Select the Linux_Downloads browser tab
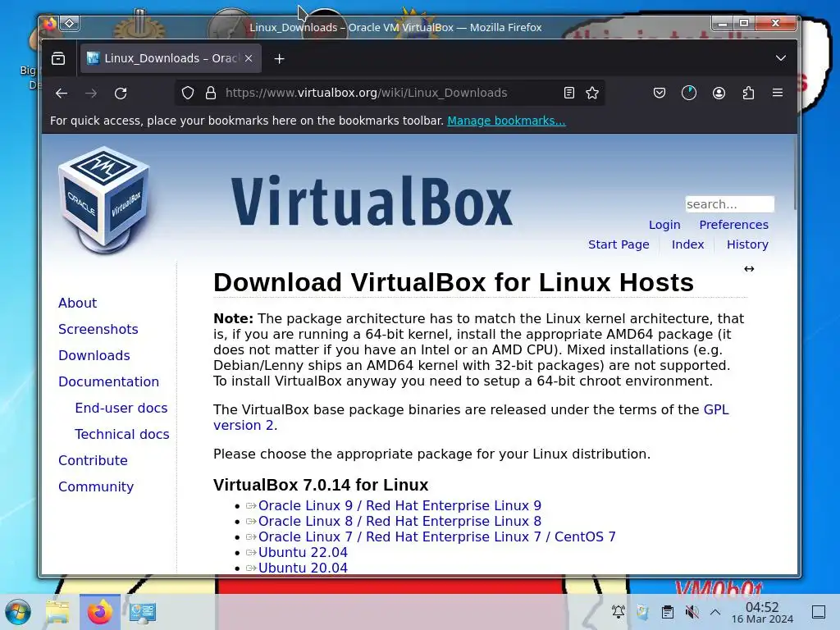Screen dimensions: 840x630 tap(171, 58)
